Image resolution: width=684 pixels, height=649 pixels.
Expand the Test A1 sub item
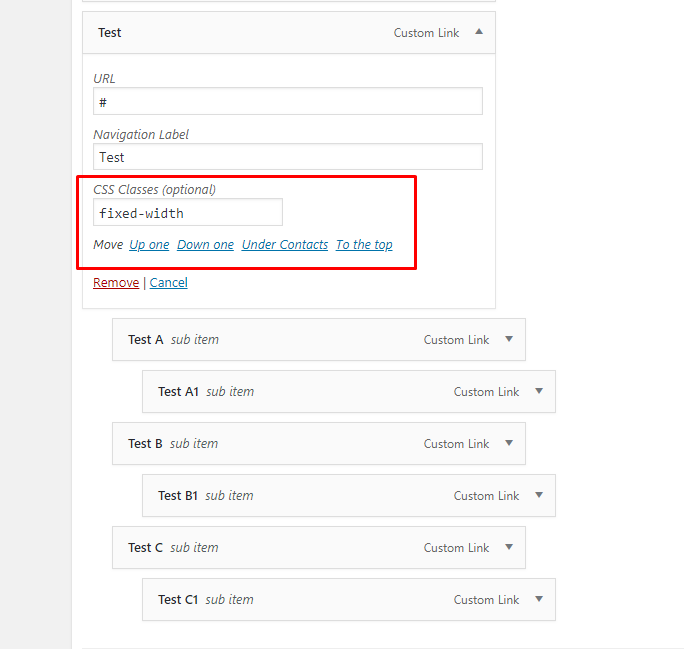tap(539, 391)
